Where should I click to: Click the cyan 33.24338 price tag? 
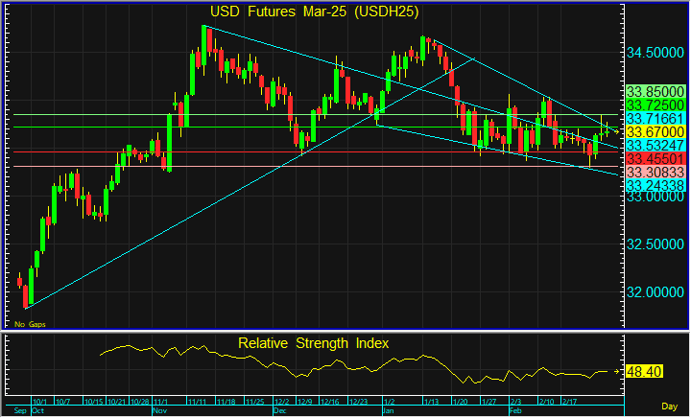tap(655, 185)
